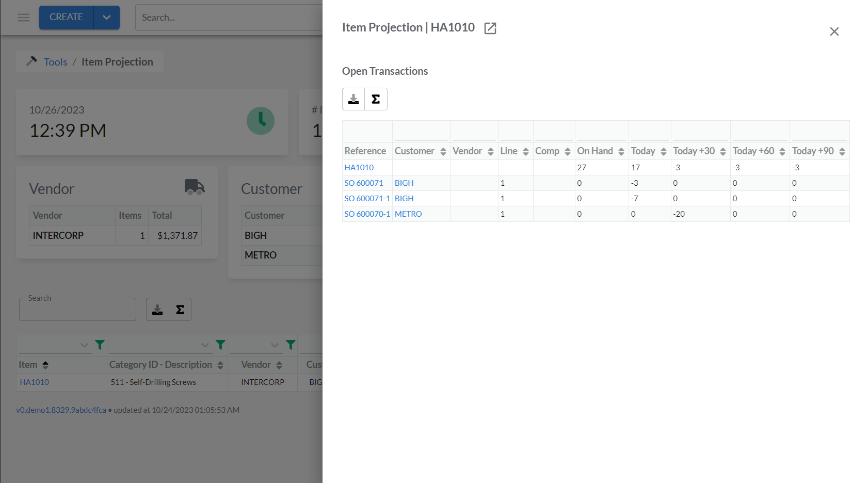Open the HA1010 item link in results table
Image resolution: width=868 pixels, height=483 pixels.
point(34,382)
